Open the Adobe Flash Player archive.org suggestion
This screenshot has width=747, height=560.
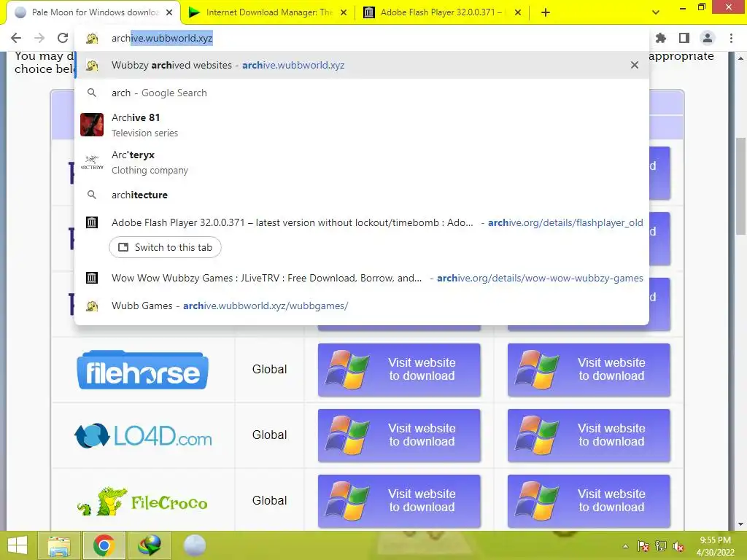pyautogui.click(x=362, y=222)
